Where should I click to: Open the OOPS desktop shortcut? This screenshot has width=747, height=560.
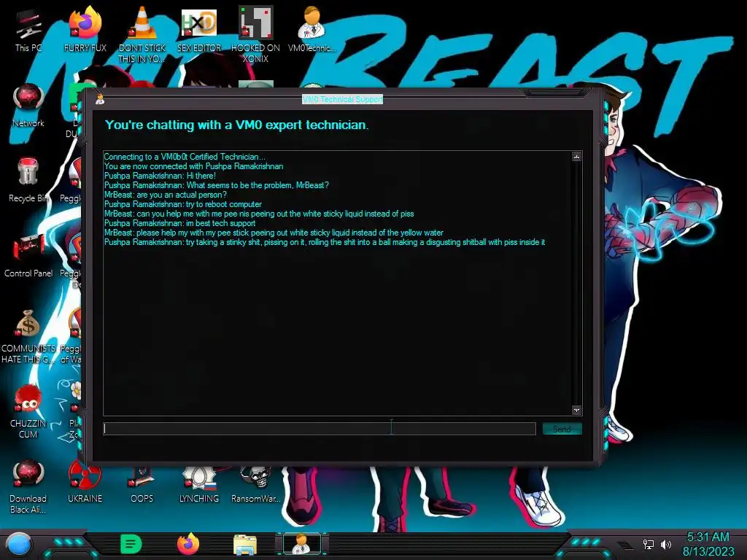tap(142, 483)
